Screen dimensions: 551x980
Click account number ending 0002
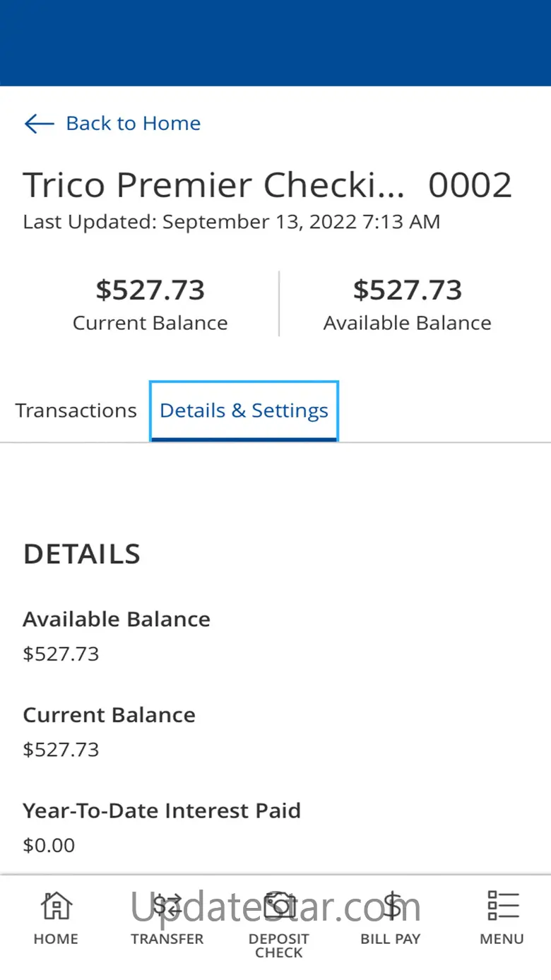(470, 185)
